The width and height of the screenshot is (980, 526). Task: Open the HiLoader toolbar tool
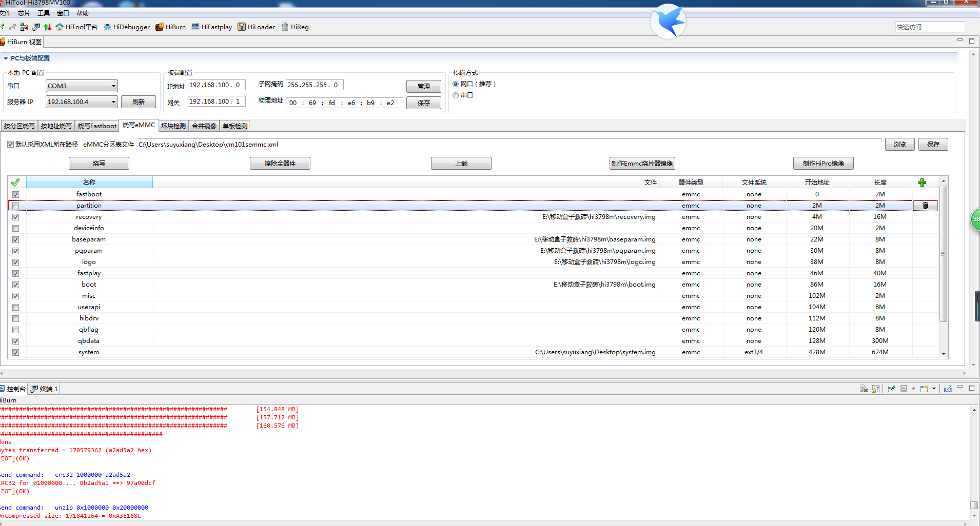point(256,27)
